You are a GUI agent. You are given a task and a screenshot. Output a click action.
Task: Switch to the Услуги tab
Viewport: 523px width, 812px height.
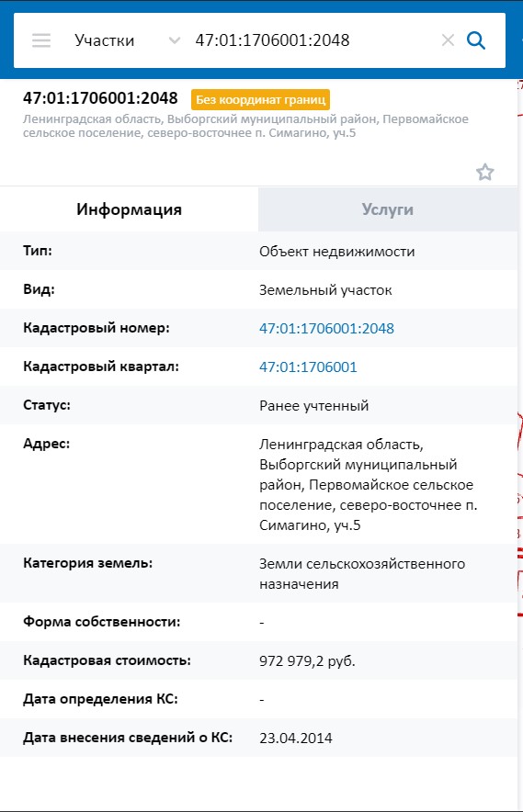(388, 209)
